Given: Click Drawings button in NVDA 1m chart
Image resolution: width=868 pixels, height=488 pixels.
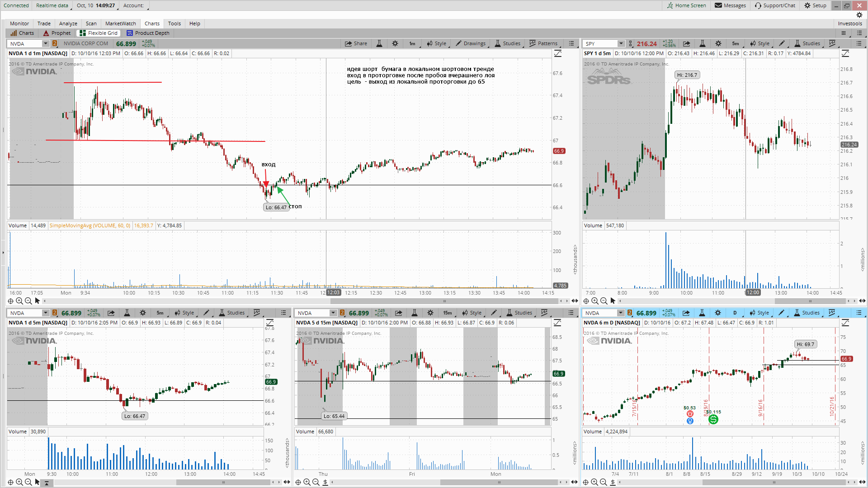Looking at the screenshot, I should tap(471, 43).
